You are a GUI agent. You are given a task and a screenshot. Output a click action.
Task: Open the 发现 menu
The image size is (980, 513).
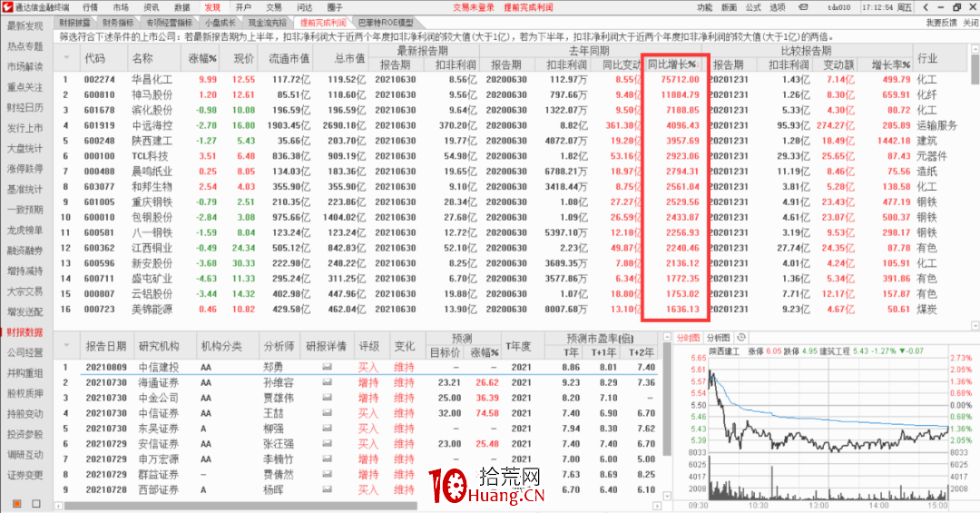pyautogui.click(x=212, y=7)
